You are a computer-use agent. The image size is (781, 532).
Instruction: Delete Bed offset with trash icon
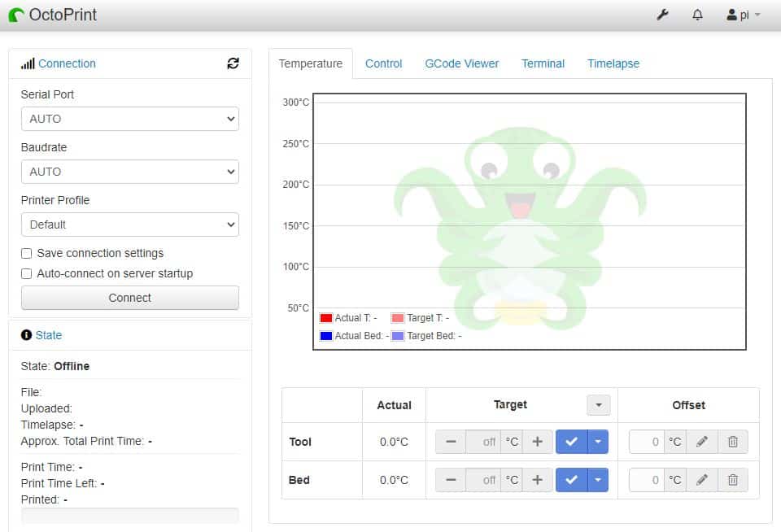pyautogui.click(x=733, y=480)
